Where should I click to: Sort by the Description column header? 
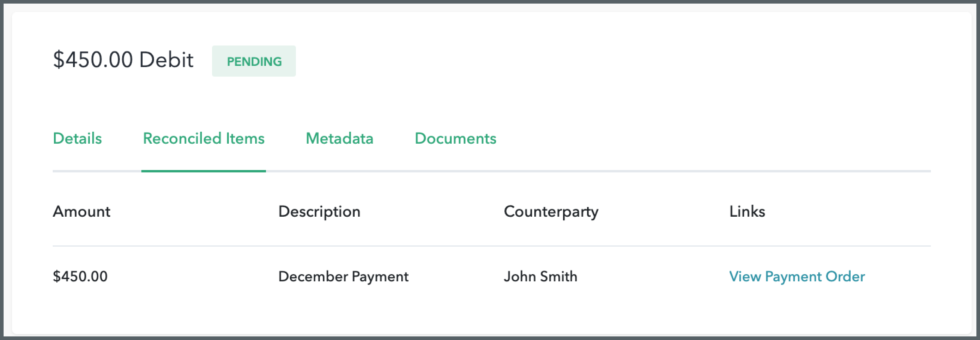pos(319,212)
